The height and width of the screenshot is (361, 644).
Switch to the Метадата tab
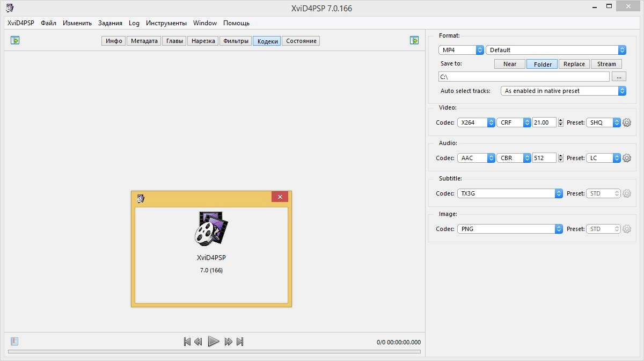[x=144, y=41]
